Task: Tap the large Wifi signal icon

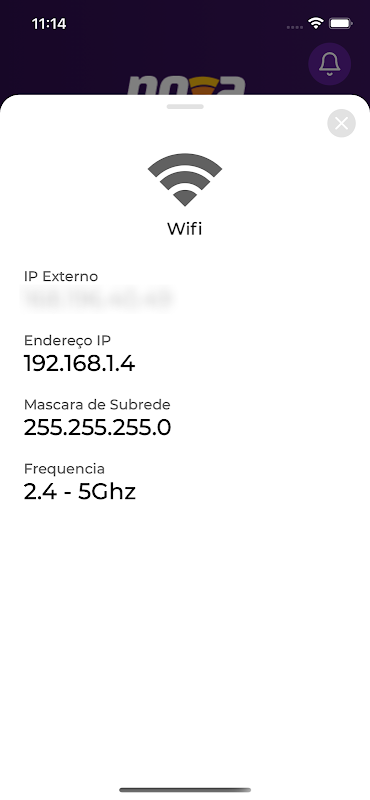Action: pyautogui.click(x=185, y=180)
